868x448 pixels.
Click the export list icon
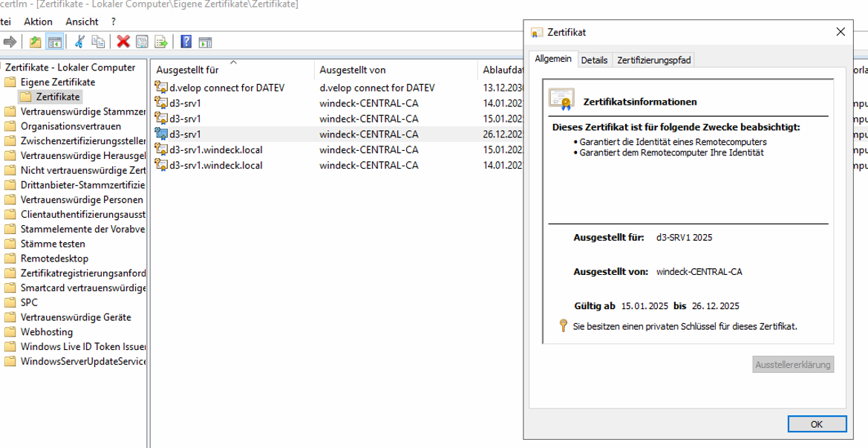click(x=160, y=42)
